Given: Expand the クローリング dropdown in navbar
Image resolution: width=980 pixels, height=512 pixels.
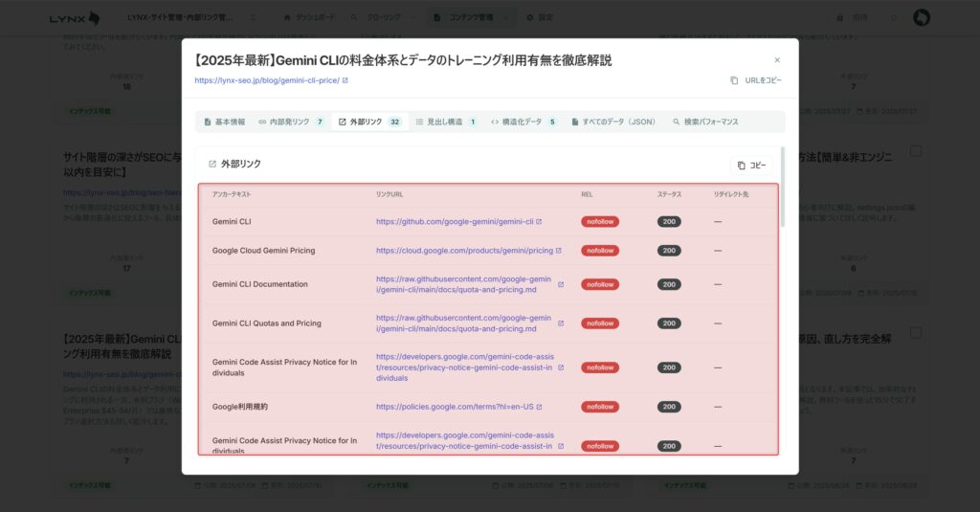Looking at the screenshot, I should pos(383,17).
